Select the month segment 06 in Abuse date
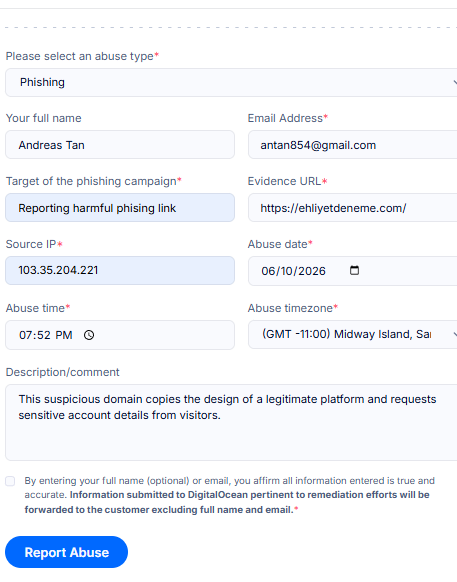Viewport: 457px width, 582px height. [267, 271]
